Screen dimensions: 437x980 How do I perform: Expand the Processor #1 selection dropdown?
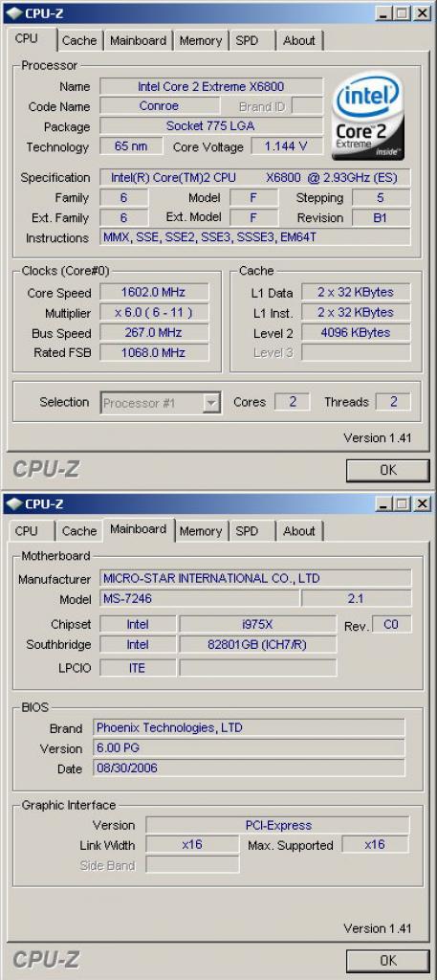212,403
